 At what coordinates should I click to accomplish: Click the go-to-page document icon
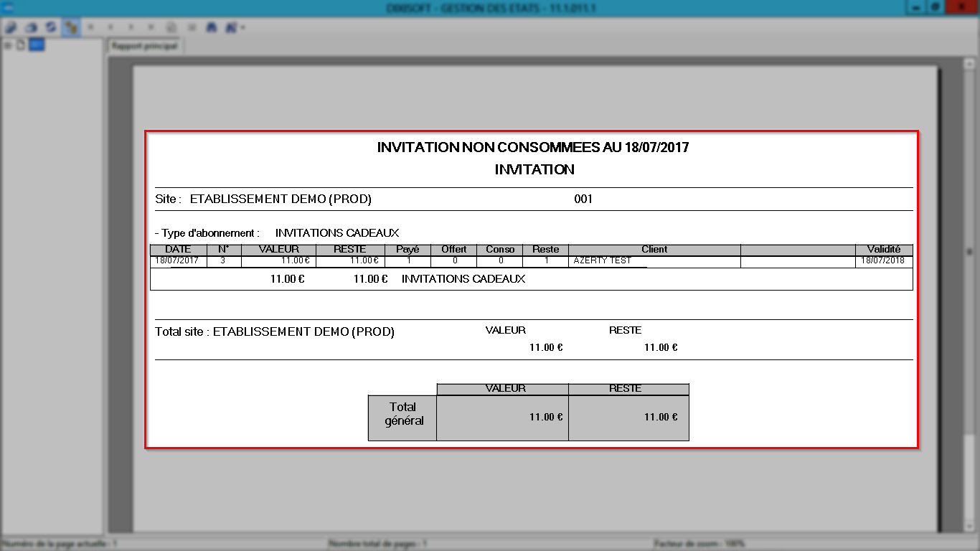171,27
